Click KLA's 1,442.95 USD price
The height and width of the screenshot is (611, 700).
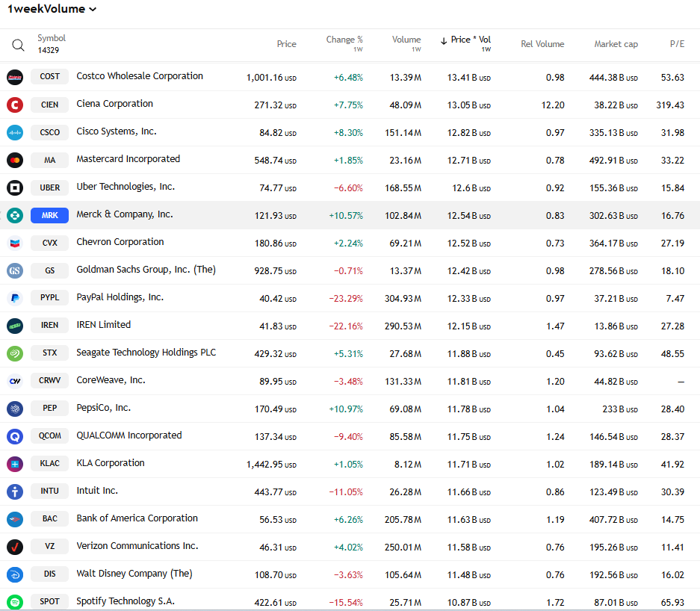click(x=271, y=465)
